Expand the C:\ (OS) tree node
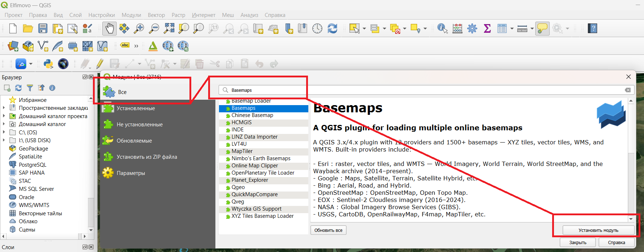This screenshot has height=252, width=644. click(4, 132)
